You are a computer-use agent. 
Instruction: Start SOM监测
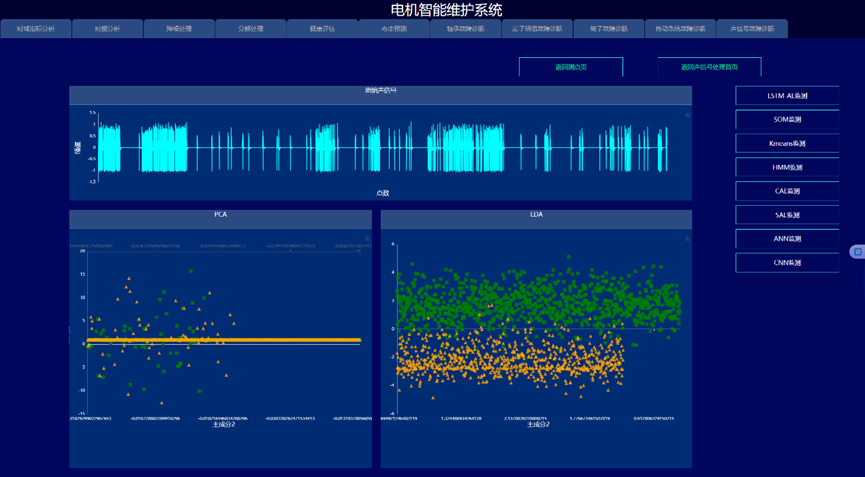pos(787,120)
